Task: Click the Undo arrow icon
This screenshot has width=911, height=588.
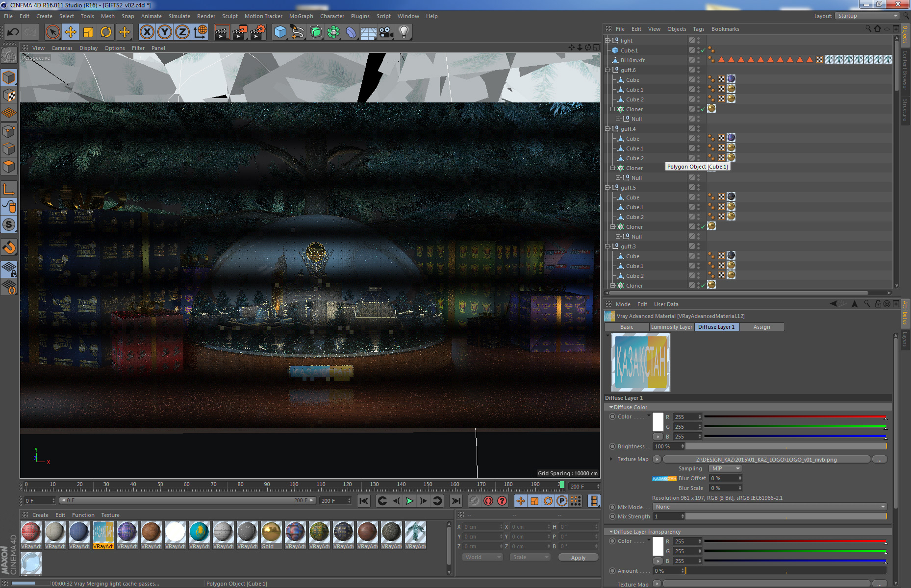Action: [13, 32]
